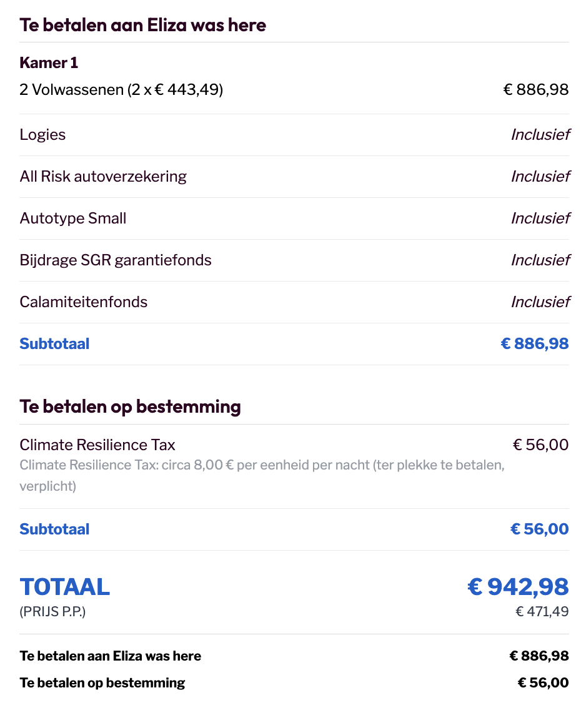Click the "Calamiteitenfonds" row label

click(84, 302)
